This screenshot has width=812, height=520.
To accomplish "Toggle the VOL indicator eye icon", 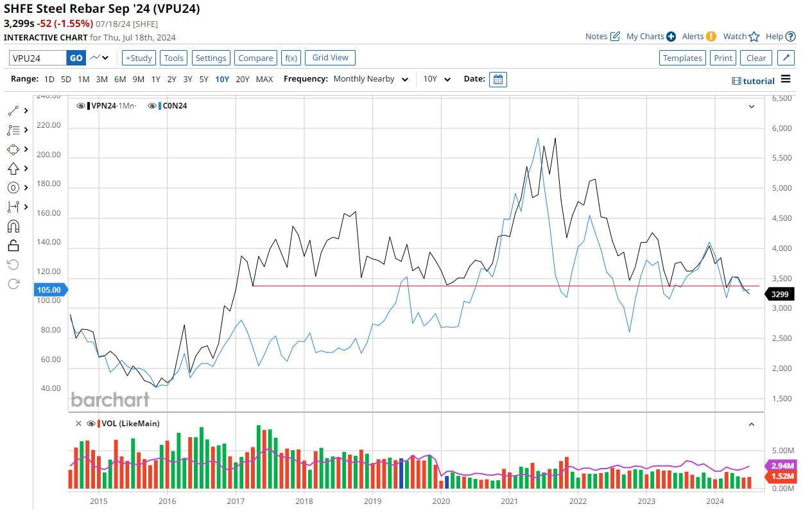I will tap(91, 424).
